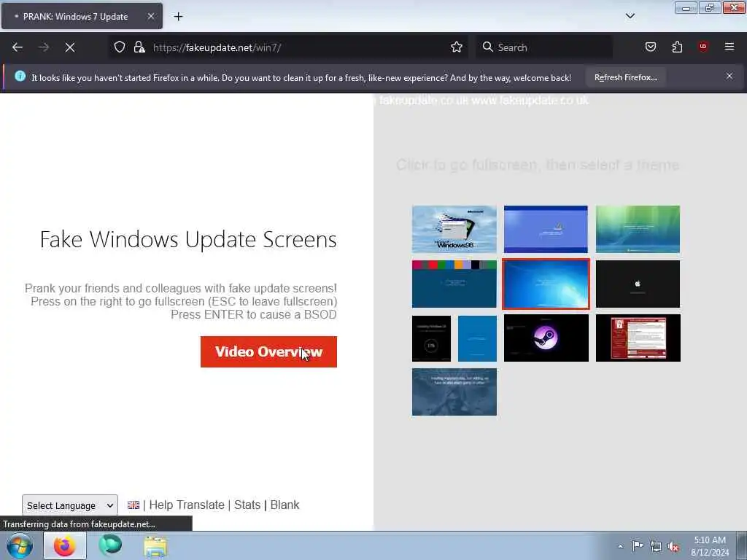Select the Windows XP blue theme thumbnail
The width and height of the screenshot is (747, 560).
[x=546, y=229]
